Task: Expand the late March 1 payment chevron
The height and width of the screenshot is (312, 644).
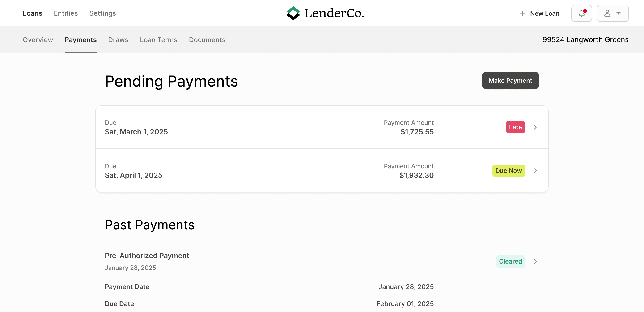Action: point(535,127)
